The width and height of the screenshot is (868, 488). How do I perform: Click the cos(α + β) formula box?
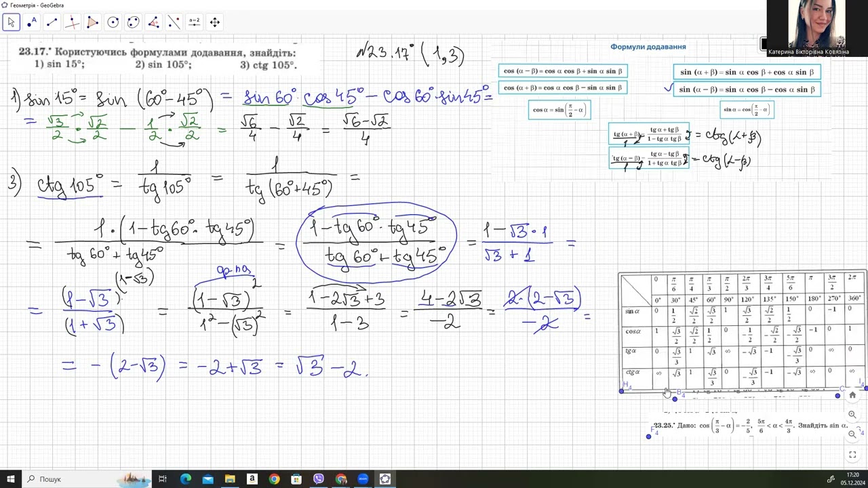tap(562, 87)
